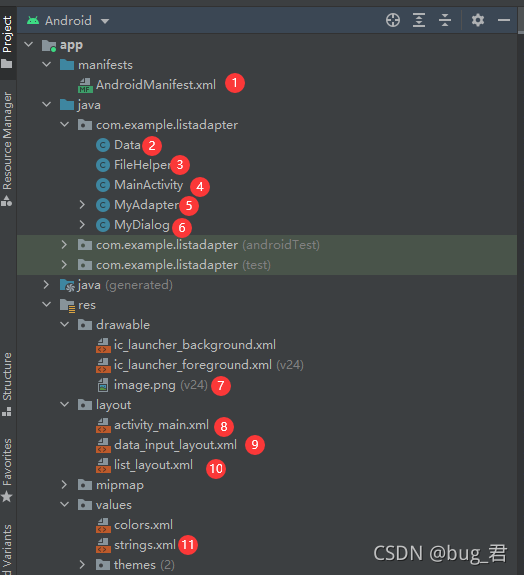Switch to the Resource Manager side tab
The height and width of the screenshot is (575, 524).
[7, 149]
